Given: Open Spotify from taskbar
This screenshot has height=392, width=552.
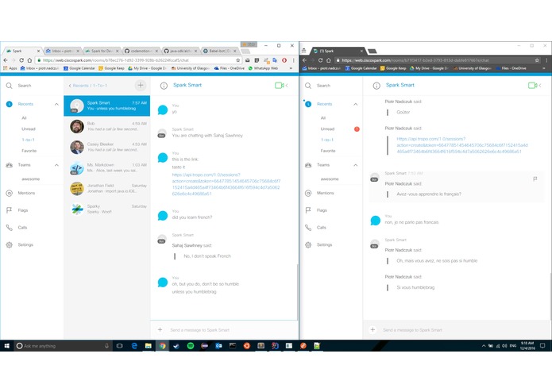Looking at the screenshot, I should [191, 346].
